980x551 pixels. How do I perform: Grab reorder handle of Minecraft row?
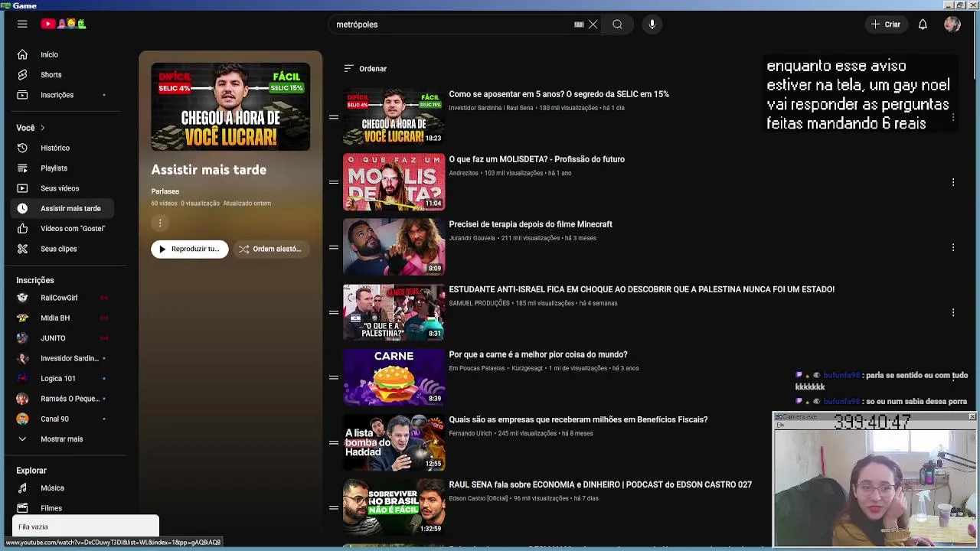334,247
